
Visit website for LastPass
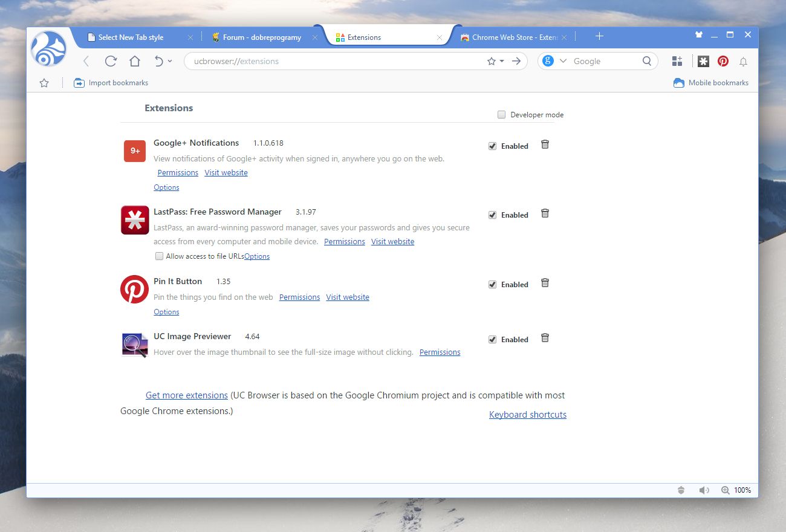point(393,242)
